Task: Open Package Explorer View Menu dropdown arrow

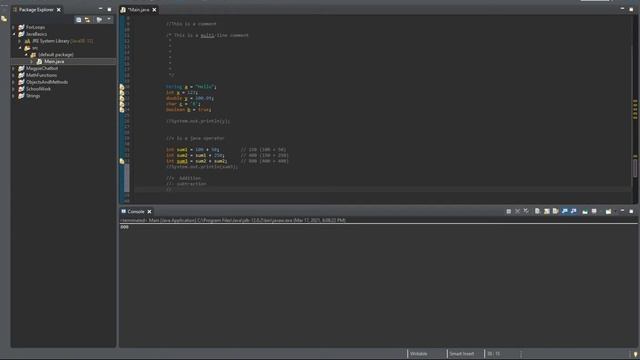Action: pyautogui.click(x=109, y=19)
